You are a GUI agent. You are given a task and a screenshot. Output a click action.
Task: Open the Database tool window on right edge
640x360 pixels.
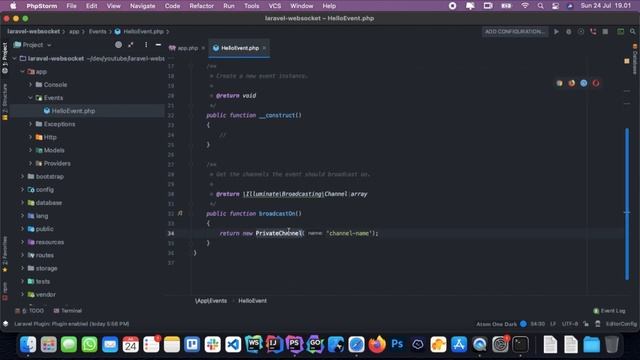[635, 59]
